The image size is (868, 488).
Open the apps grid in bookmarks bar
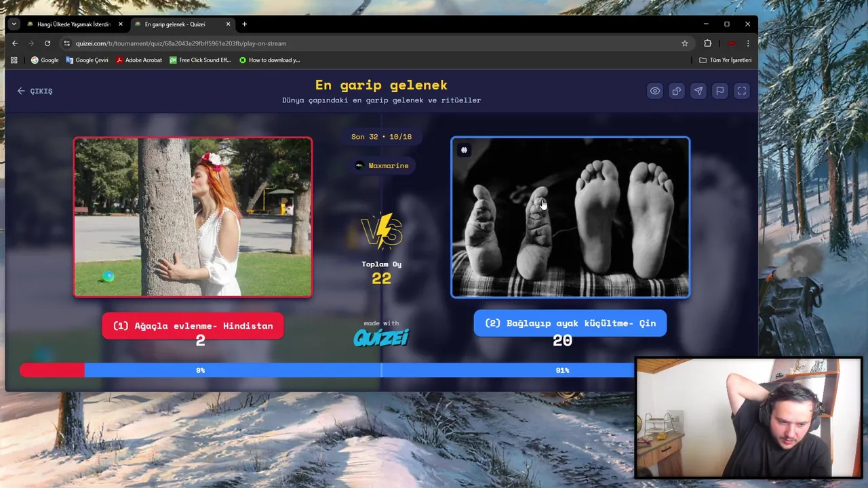point(14,60)
